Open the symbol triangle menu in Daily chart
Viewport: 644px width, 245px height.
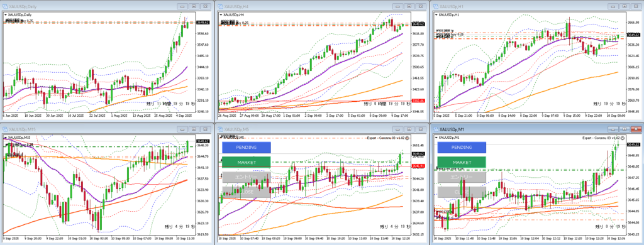coord(5,15)
